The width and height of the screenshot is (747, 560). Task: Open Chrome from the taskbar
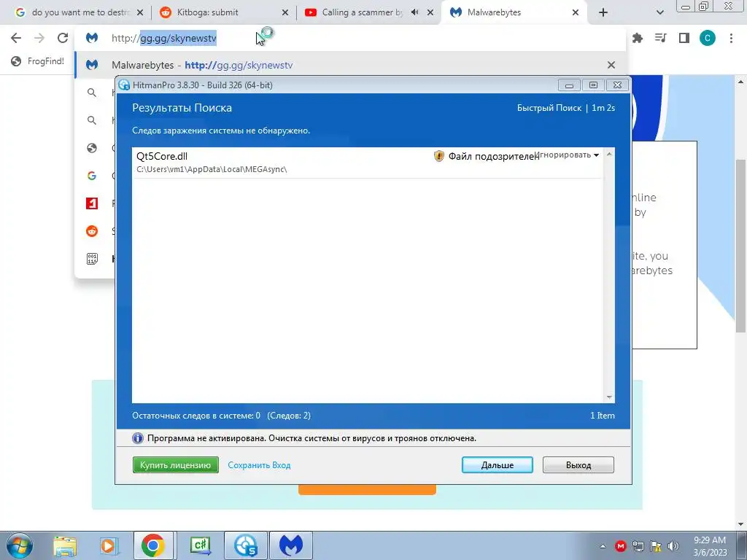tap(153, 545)
